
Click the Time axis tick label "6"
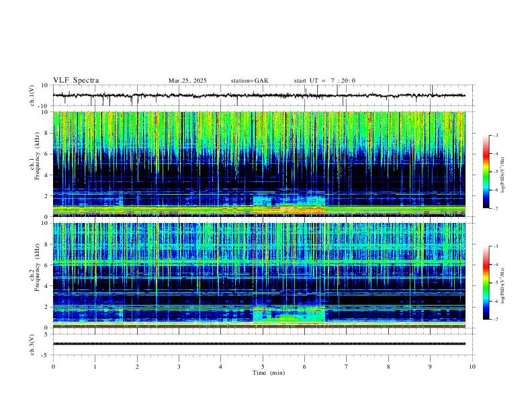pos(304,367)
